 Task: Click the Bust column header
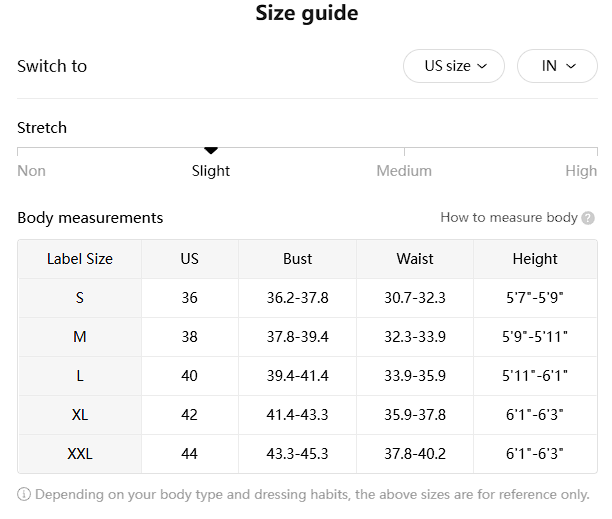[297, 259]
